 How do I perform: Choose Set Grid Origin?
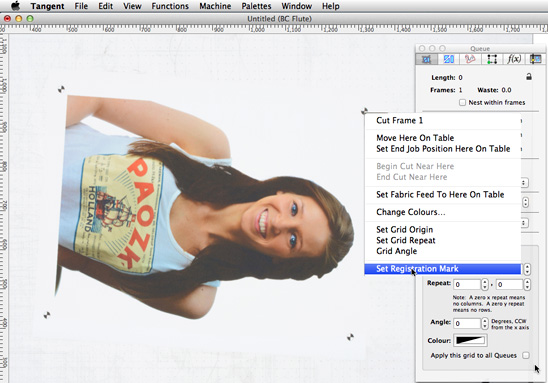442,230
